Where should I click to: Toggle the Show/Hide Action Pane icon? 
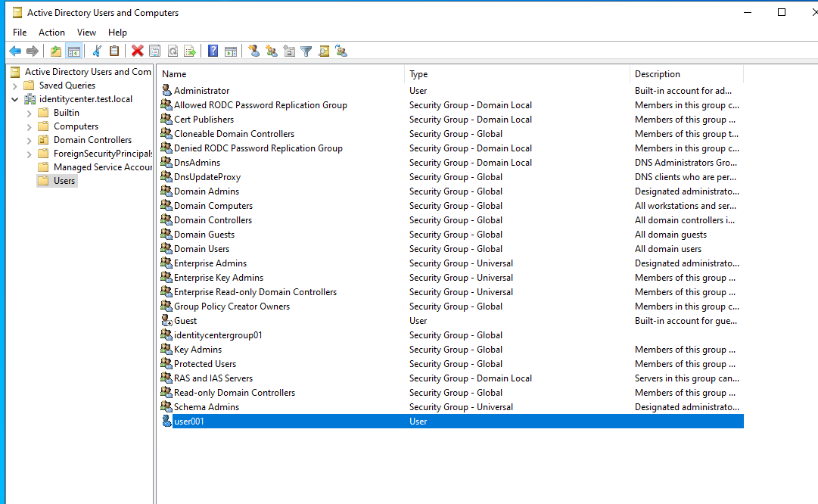tap(231, 51)
